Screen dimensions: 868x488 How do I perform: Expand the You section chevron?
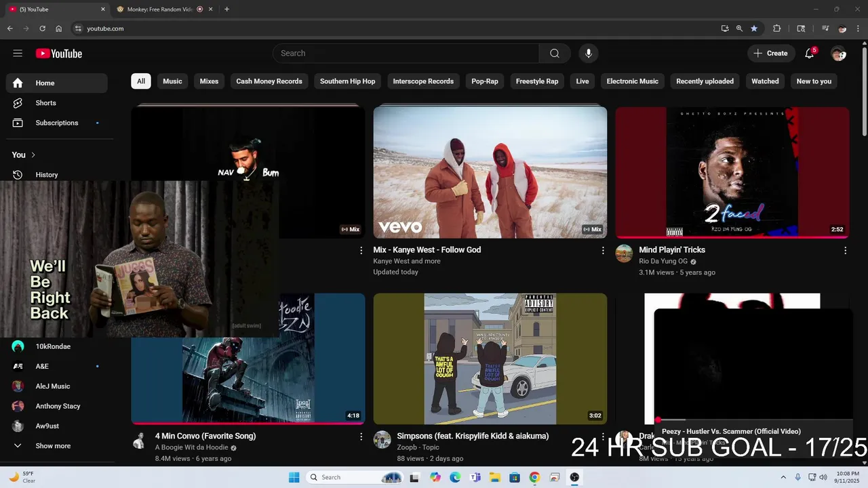coord(33,155)
